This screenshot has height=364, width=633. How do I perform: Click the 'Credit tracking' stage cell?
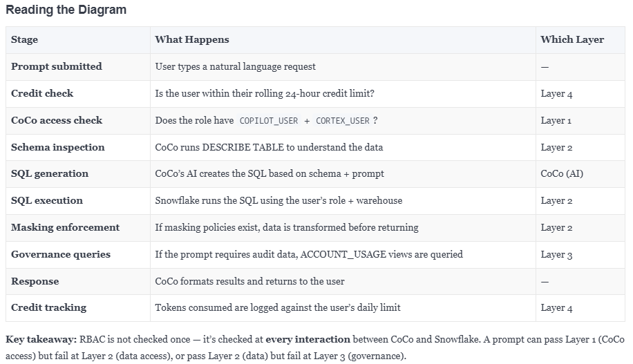(x=78, y=308)
